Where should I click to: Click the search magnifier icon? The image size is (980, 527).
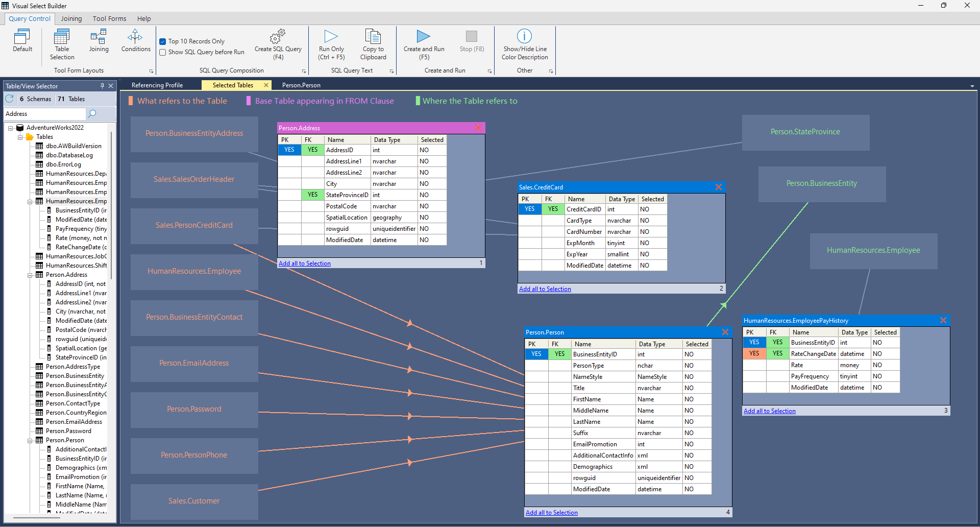[92, 113]
